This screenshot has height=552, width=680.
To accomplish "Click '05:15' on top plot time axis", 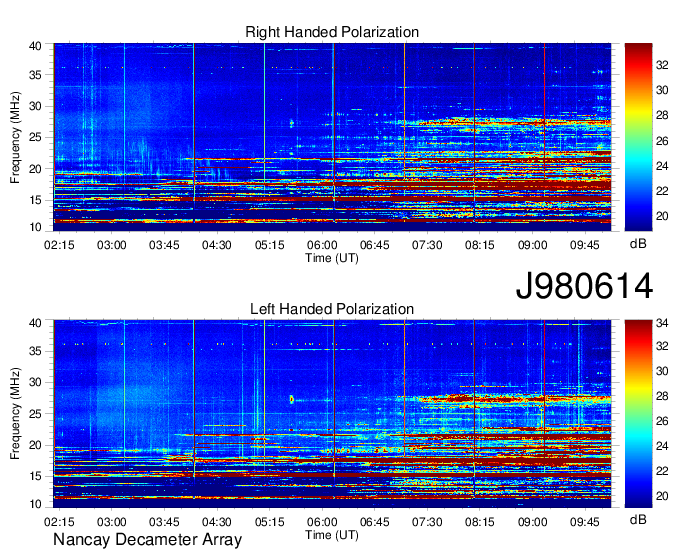I will (269, 245).
